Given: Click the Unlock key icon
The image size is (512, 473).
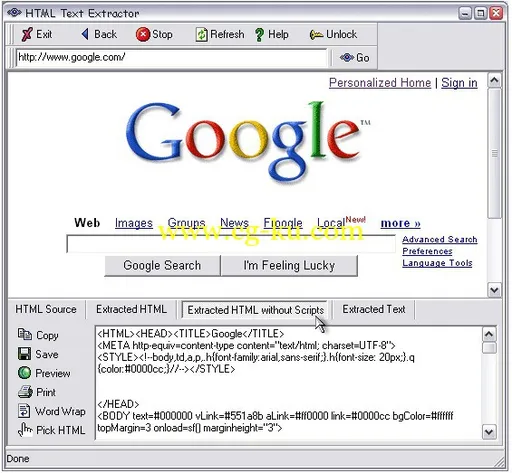Looking at the screenshot, I should pos(316,35).
